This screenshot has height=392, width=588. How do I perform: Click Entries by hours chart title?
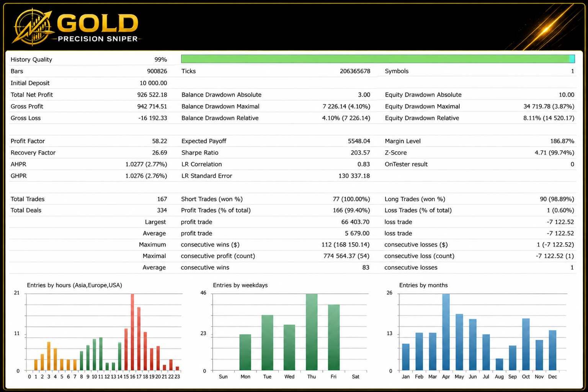pyautogui.click(x=74, y=285)
